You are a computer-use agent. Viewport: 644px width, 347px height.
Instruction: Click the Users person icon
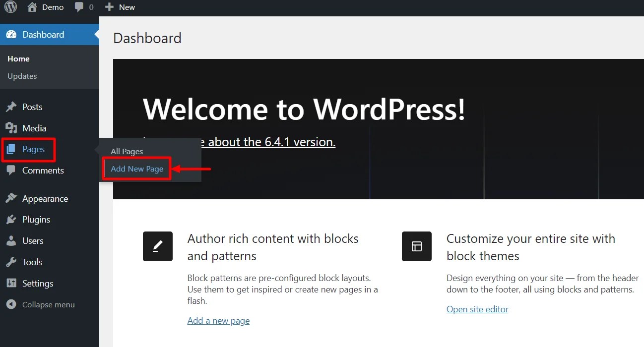(x=11, y=241)
